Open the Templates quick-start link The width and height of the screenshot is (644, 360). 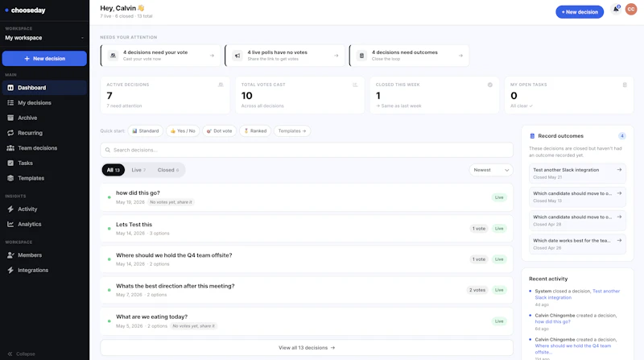[292, 130]
